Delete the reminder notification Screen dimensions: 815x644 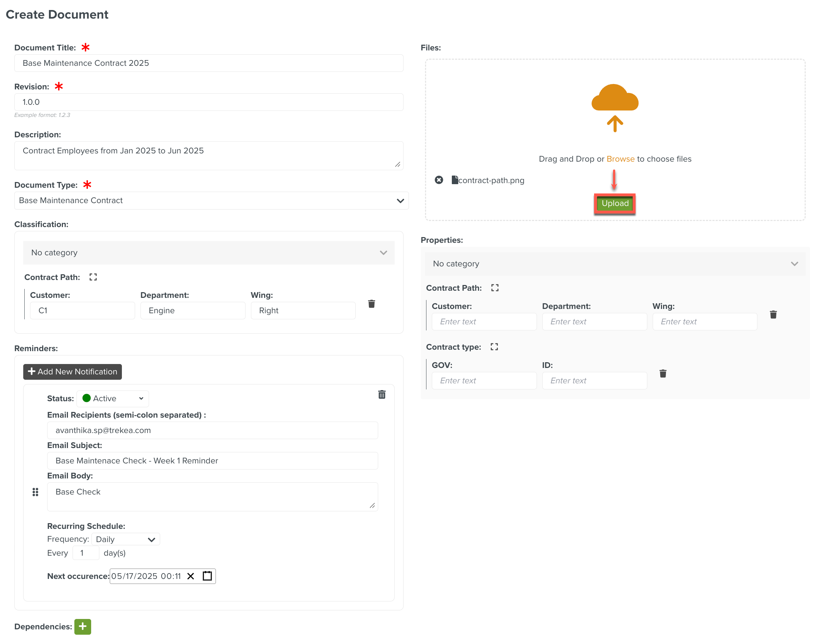tap(381, 394)
